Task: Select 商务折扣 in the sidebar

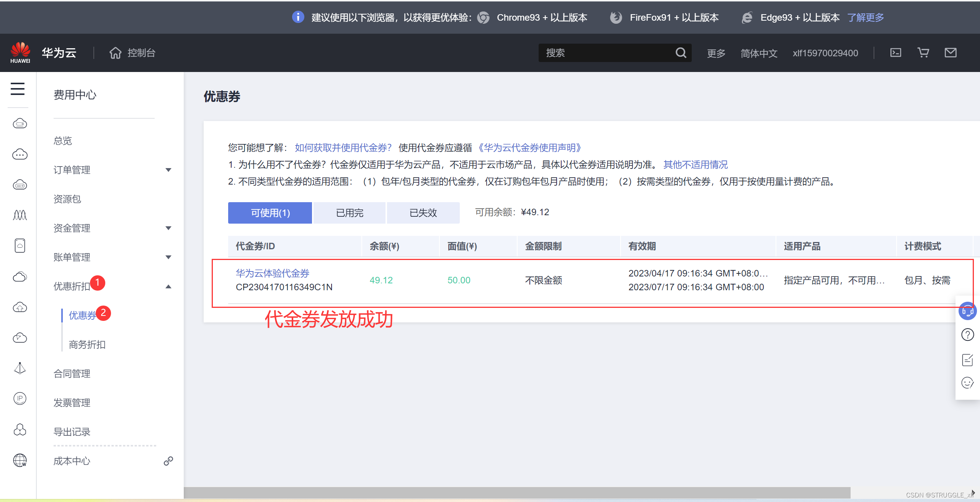Action: click(87, 344)
